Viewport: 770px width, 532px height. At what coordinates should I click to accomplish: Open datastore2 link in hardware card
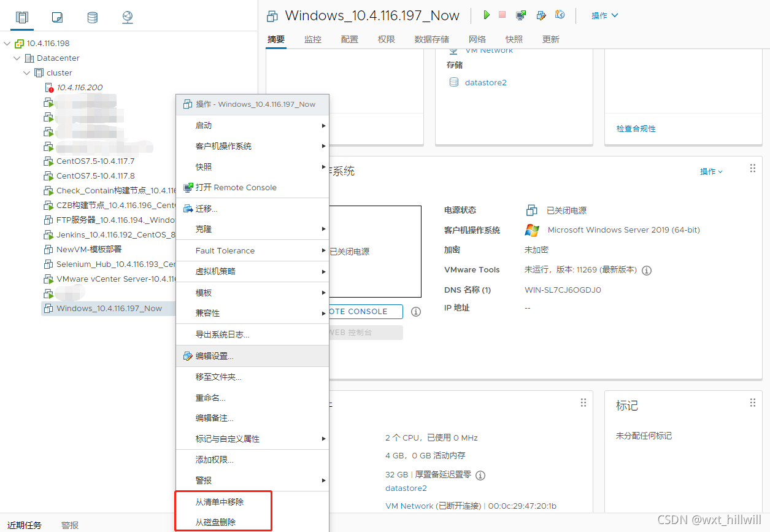[x=406, y=488]
